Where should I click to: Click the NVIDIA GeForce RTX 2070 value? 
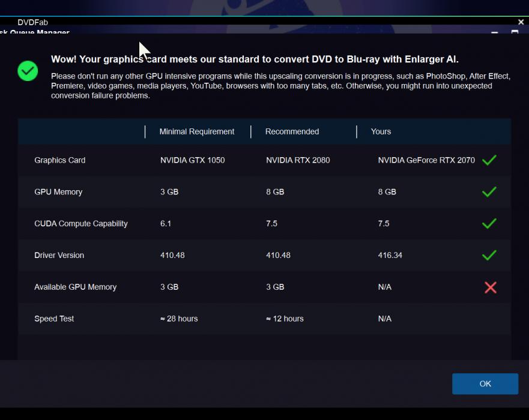click(426, 160)
